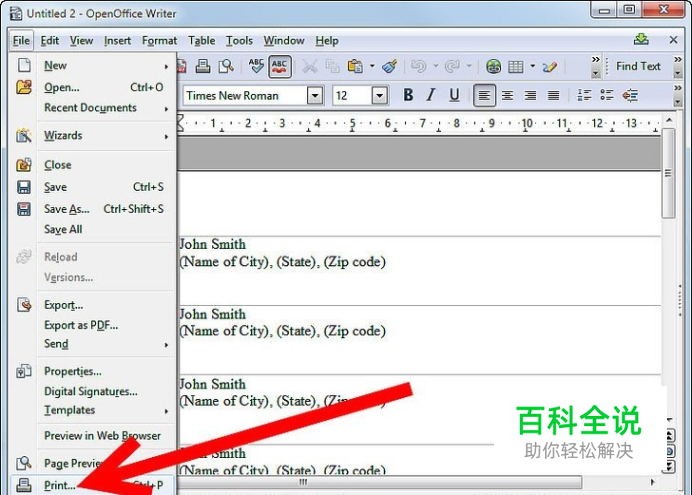
Task: Choose Properties... in the File menu
Action: pyautogui.click(x=93, y=371)
